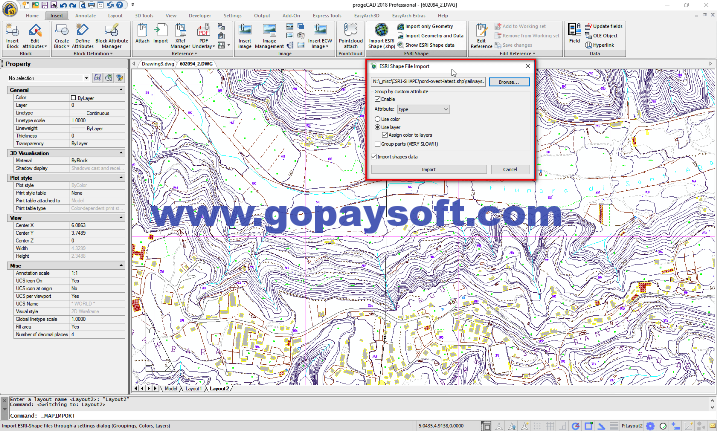This screenshot has height=431, width=717.
Task: Open the Home ribbon tab
Action: 32,16
